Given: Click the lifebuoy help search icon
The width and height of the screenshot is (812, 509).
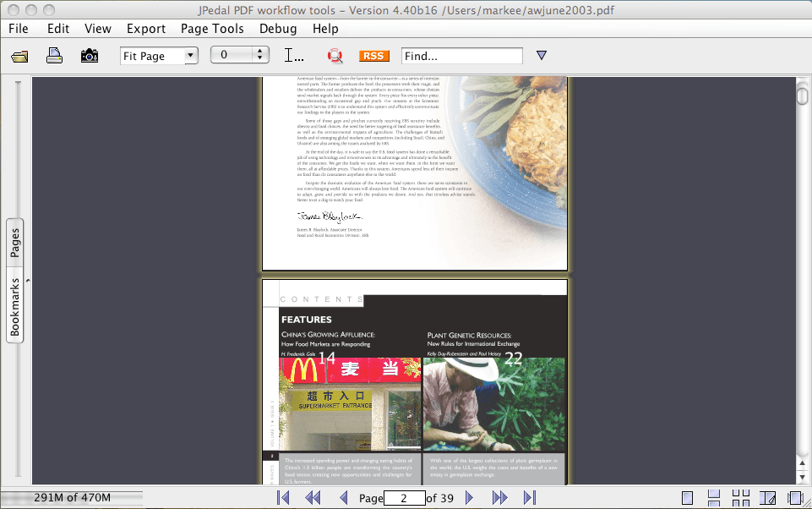Looking at the screenshot, I should pos(335,57).
